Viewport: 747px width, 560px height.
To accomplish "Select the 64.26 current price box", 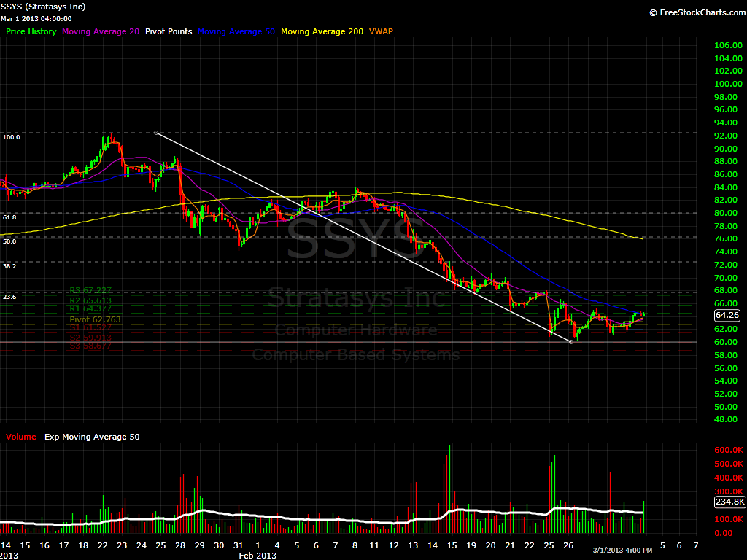I will [x=727, y=315].
